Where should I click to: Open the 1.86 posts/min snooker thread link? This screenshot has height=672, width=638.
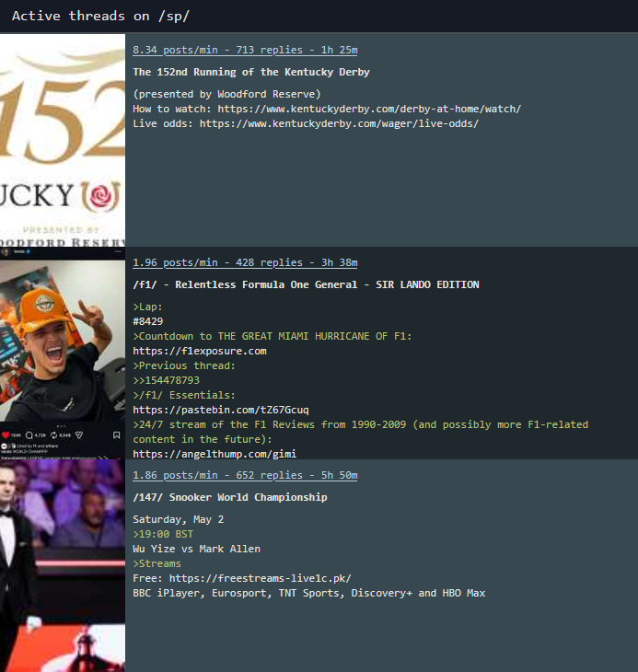(245, 475)
